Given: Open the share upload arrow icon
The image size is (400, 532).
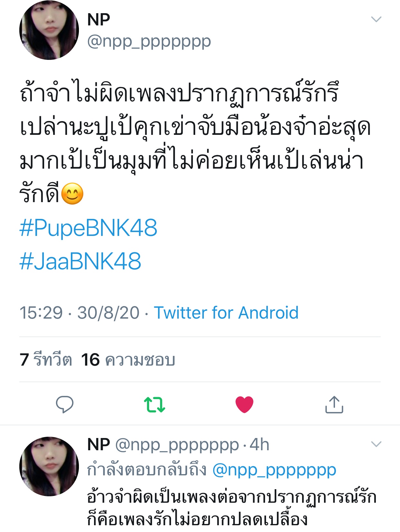Looking at the screenshot, I should tap(334, 404).
